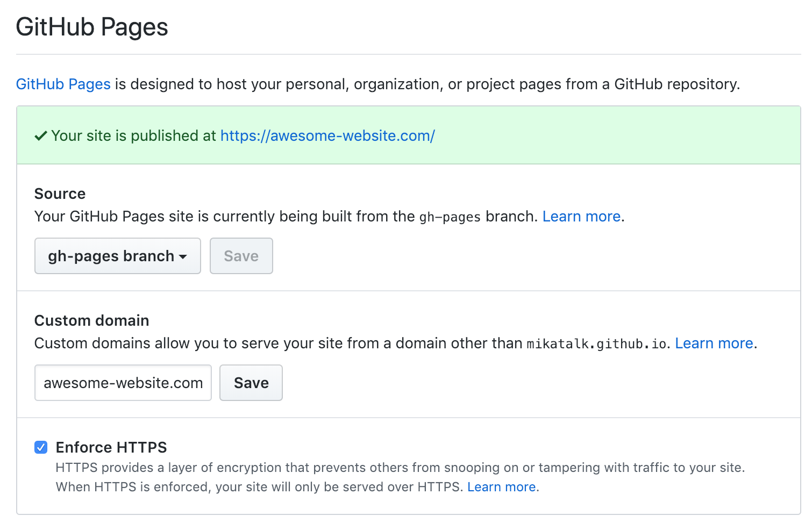The height and width of the screenshot is (530, 812).
Task: Click the Custom domain section heading
Action: click(91, 320)
